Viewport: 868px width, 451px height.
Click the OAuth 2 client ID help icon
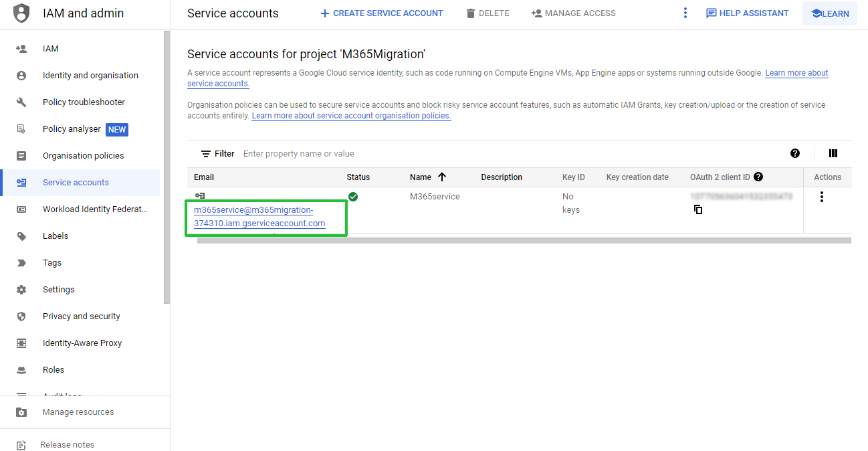point(758,177)
